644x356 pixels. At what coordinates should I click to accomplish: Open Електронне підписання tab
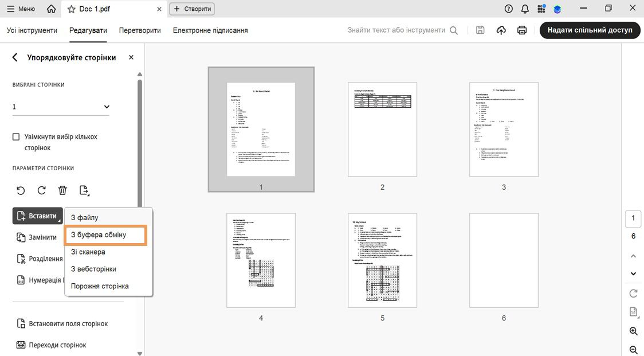(210, 30)
